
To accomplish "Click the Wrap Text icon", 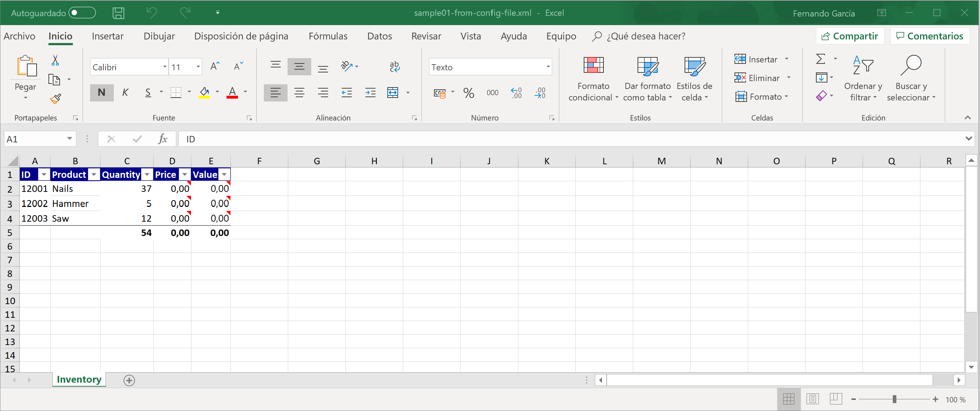I will [x=395, y=67].
